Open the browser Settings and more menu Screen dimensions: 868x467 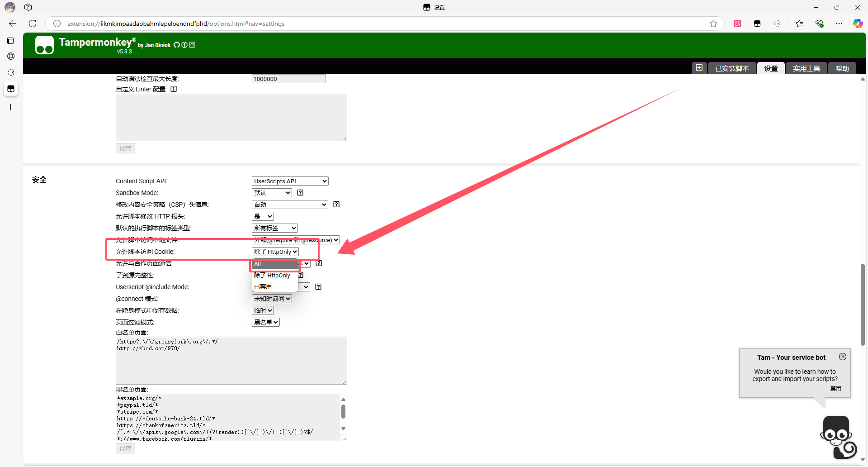click(x=839, y=24)
